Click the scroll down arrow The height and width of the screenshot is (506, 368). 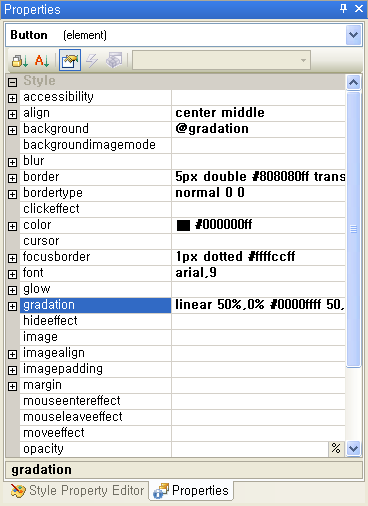coord(353,449)
